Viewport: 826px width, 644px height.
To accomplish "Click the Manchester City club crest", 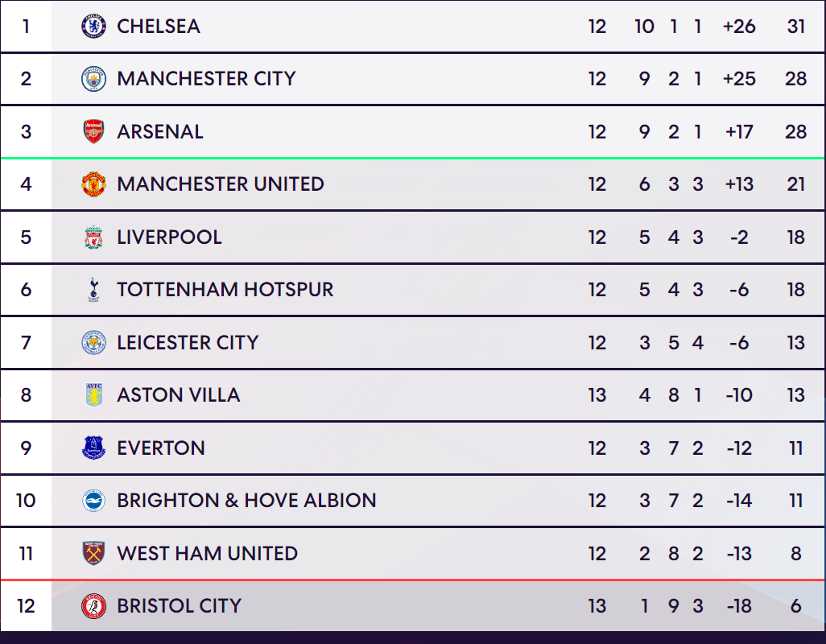I will point(93,79).
